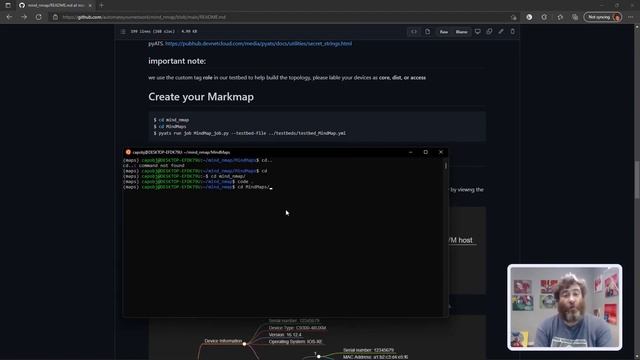This screenshot has width=640, height=360.
Task: Go back using the browser back arrow
Action: coord(9,17)
